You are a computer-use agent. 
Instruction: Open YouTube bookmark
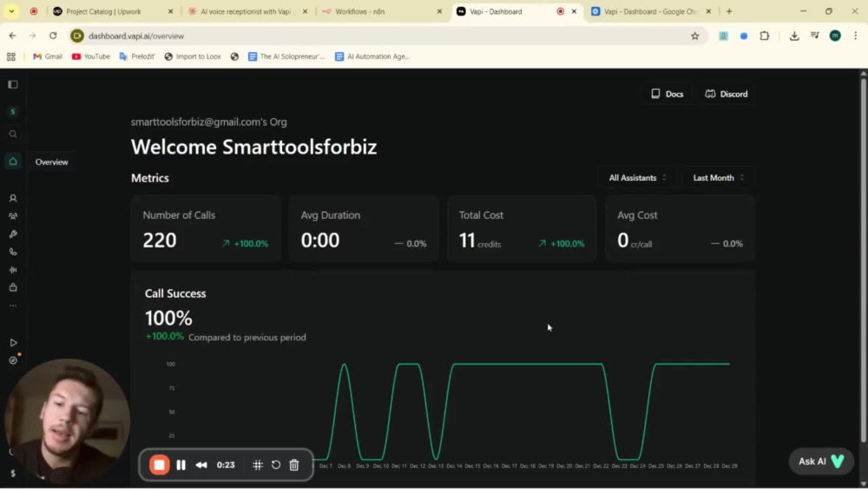91,56
